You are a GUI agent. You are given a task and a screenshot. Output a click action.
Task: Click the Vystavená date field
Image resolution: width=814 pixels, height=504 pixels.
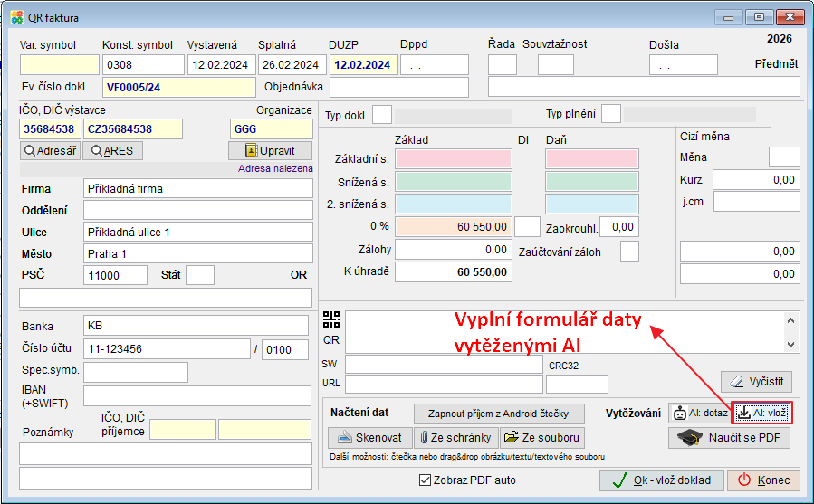point(222,65)
